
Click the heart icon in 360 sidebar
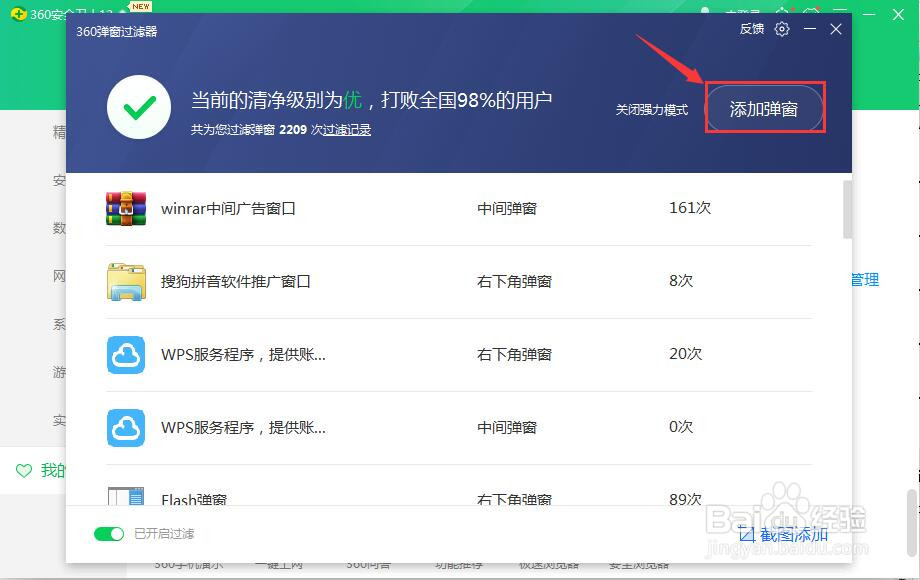(x=24, y=470)
